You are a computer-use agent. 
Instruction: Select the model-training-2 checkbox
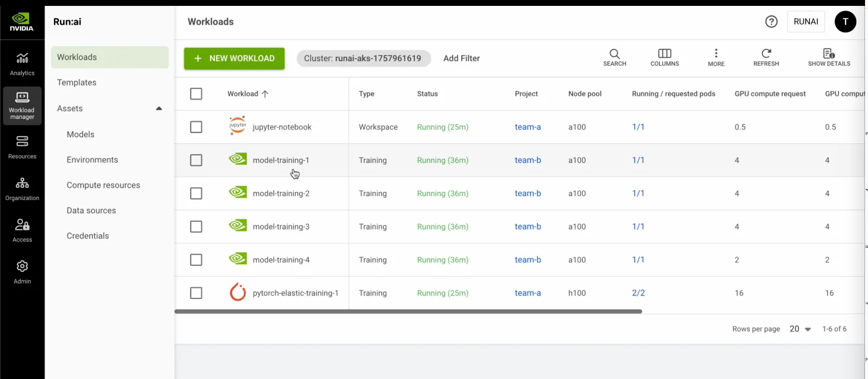(x=196, y=193)
